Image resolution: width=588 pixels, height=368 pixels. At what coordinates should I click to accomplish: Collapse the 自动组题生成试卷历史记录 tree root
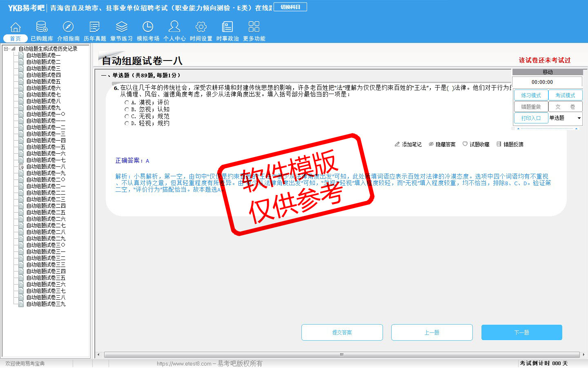coord(6,49)
